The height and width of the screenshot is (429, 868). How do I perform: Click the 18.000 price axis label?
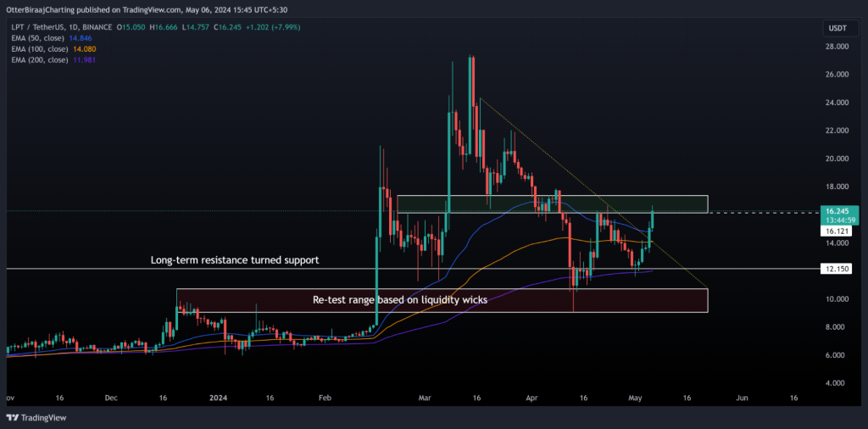pyautogui.click(x=836, y=187)
